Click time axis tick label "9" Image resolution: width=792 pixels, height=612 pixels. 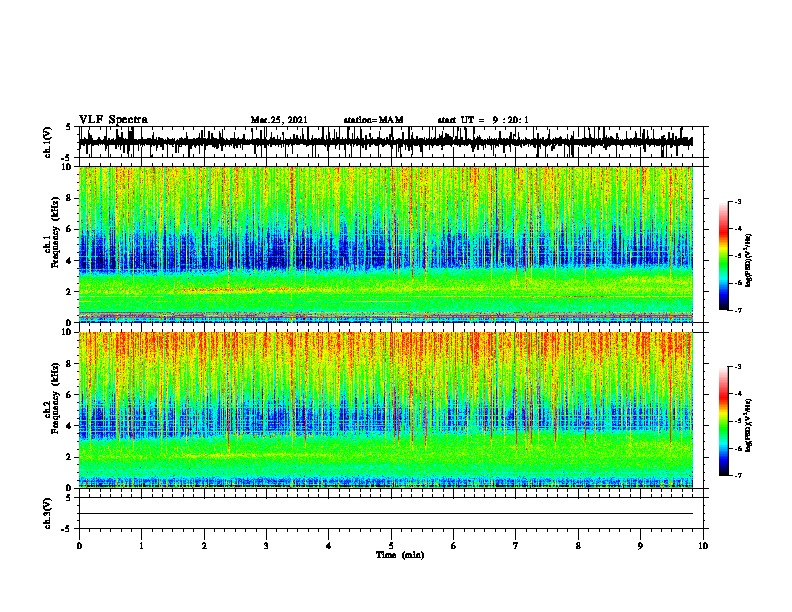click(640, 546)
